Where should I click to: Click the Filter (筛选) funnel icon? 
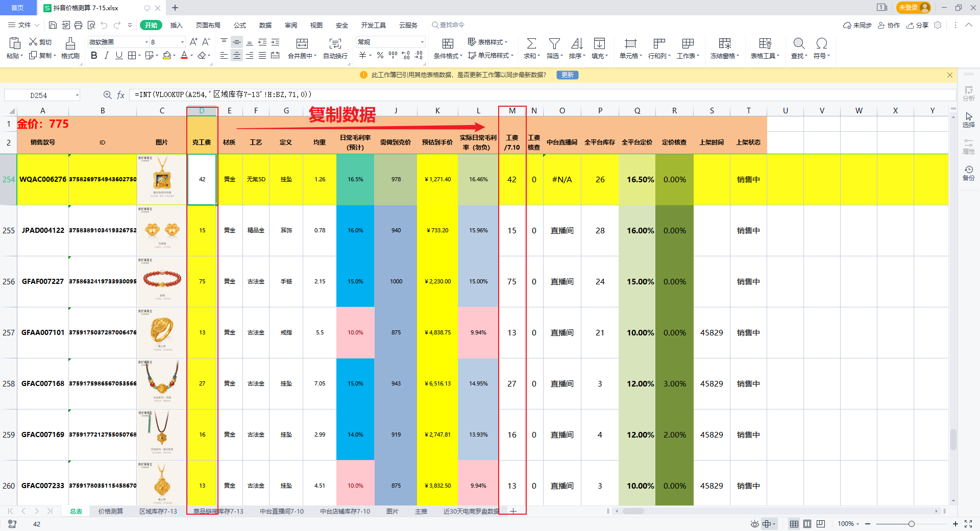pos(554,44)
